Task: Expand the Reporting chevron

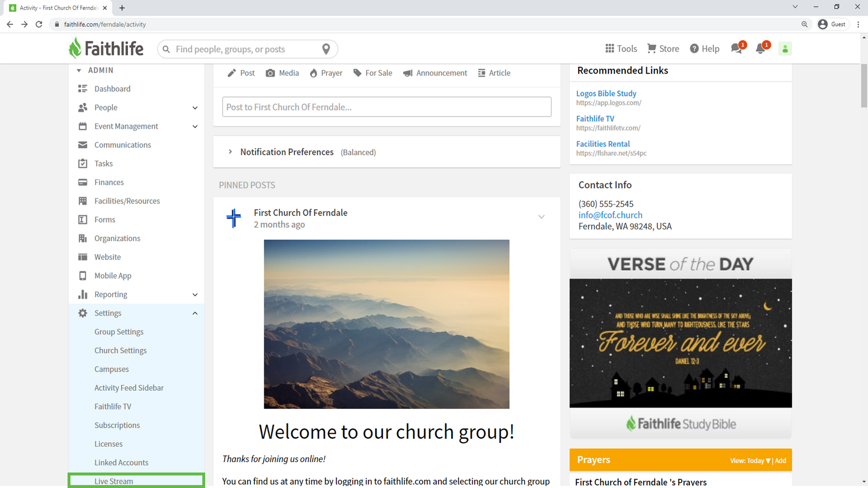Action: 195,295
